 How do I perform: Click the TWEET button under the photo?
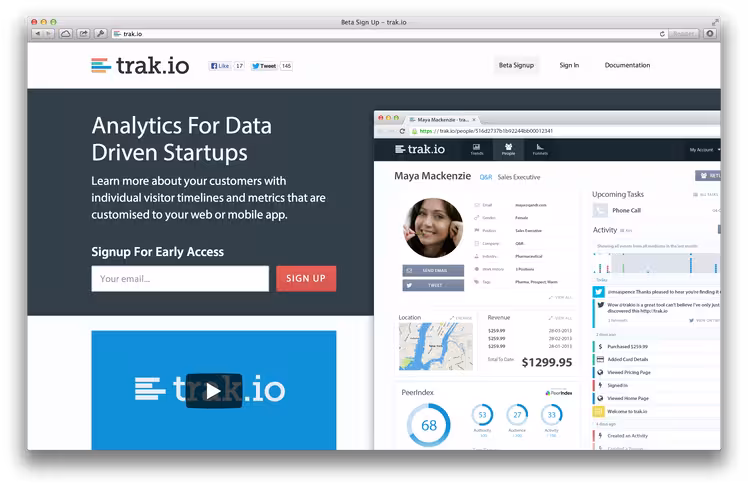pos(433,285)
